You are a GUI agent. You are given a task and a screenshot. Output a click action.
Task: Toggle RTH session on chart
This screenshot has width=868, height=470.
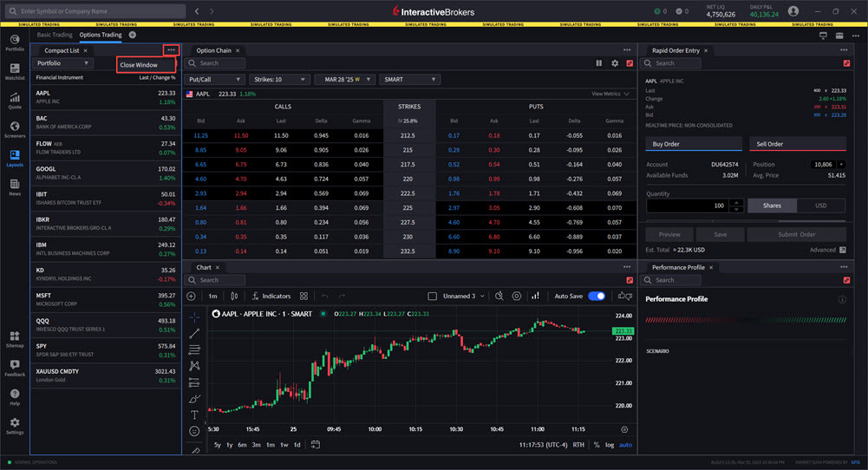(578, 445)
